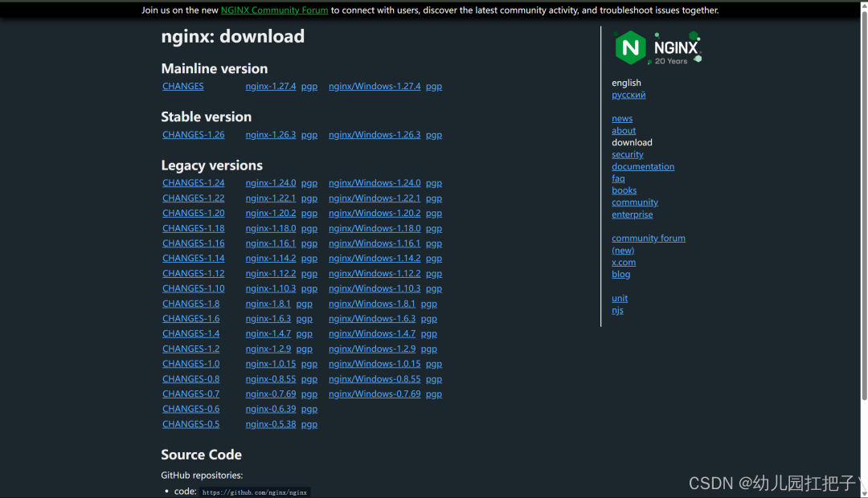Open CHANGES-1.12 link
Image resolution: width=868 pixels, height=498 pixels.
click(x=193, y=273)
